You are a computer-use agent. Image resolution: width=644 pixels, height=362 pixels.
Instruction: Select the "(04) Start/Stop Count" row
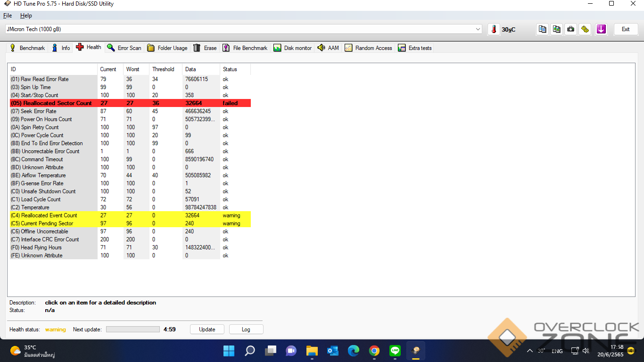click(x=130, y=95)
